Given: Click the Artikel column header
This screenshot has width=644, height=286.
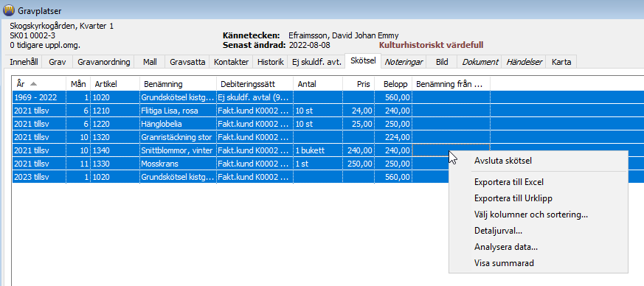Looking at the screenshot, I should 115,84.
